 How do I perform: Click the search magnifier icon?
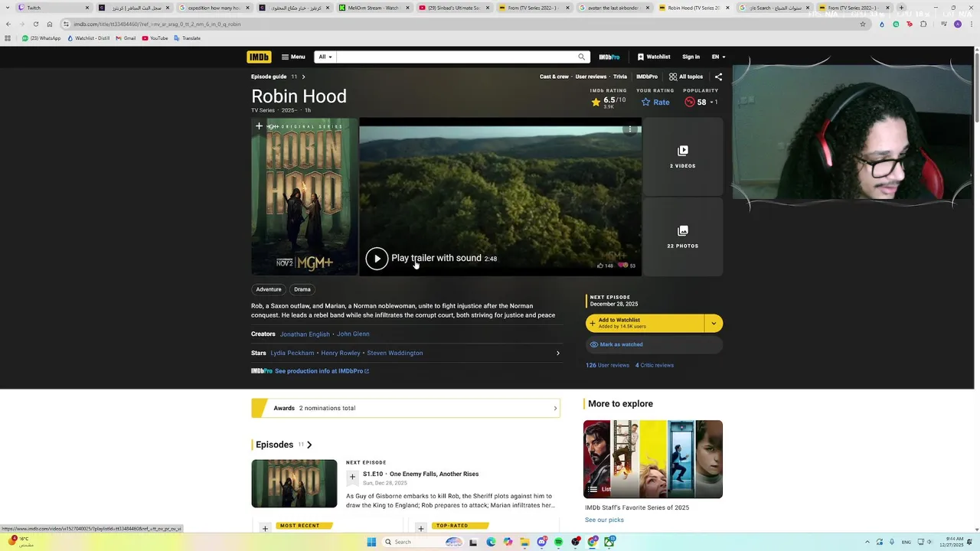click(581, 57)
